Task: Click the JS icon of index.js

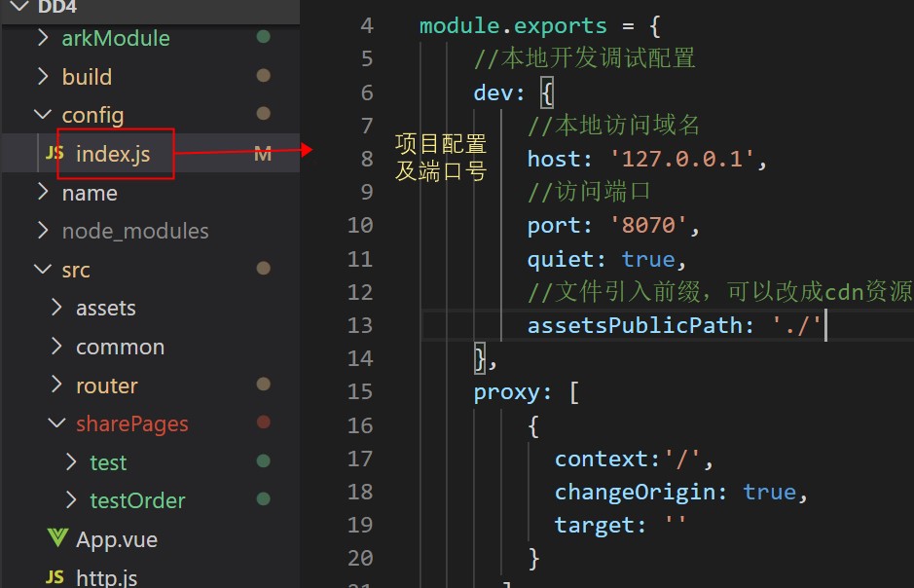Action: [x=55, y=153]
